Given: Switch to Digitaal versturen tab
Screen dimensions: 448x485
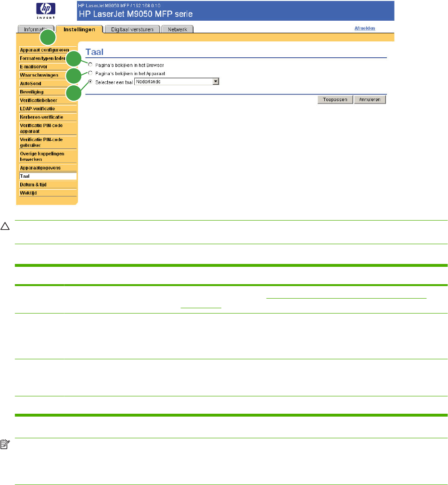Looking at the screenshot, I should 132,29.
